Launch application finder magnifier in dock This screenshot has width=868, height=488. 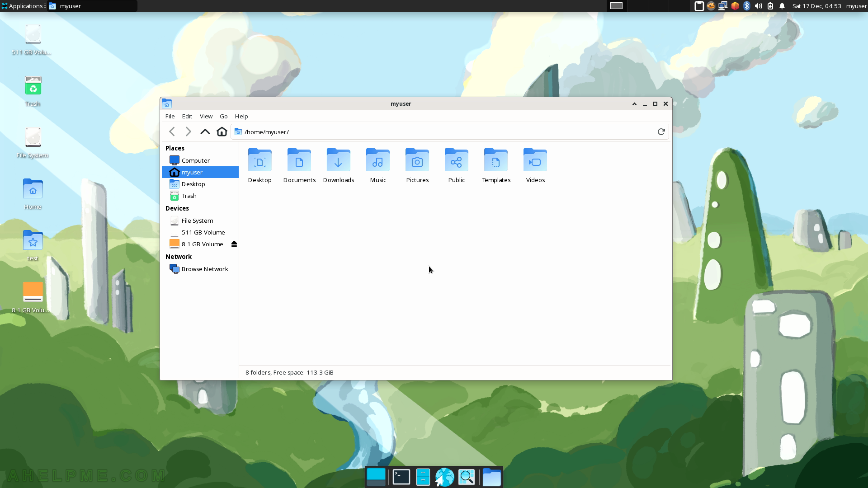[x=467, y=477]
